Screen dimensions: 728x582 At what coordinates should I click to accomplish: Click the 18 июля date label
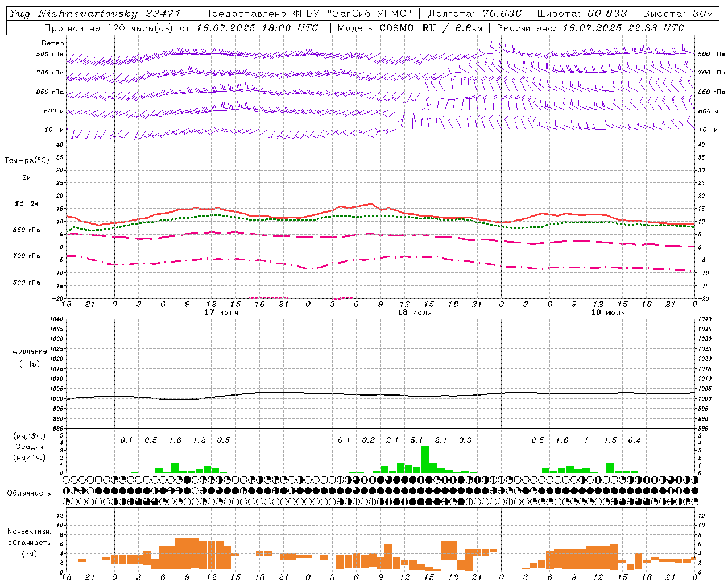coord(414,313)
